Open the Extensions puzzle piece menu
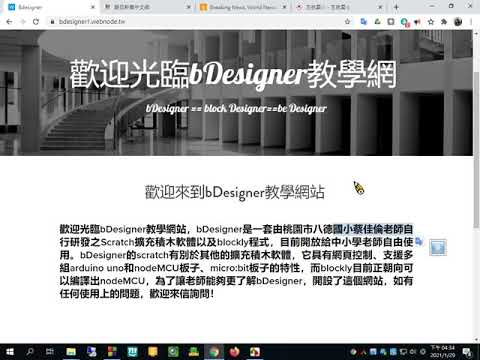This screenshot has height=360, width=480. coord(444,22)
